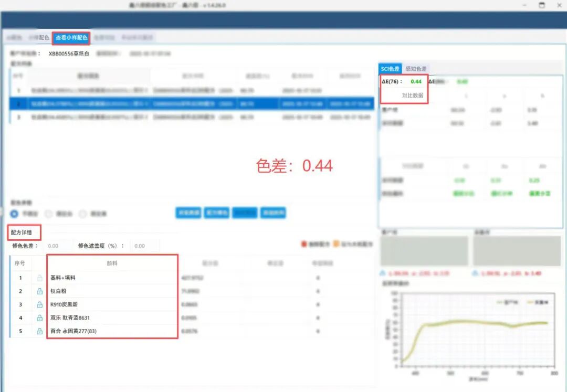567x392 pixels.
Task: Click the 对比数据 header cell
Action: click(x=412, y=96)
